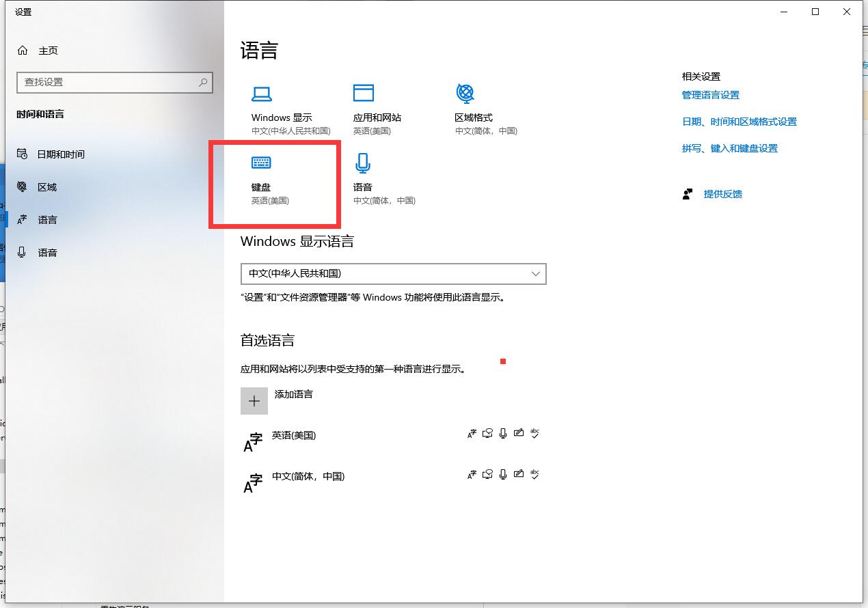This screenshot has width=868, height=608.
Task: Go to 主页 home icon
Action: (x=23, y=51)
